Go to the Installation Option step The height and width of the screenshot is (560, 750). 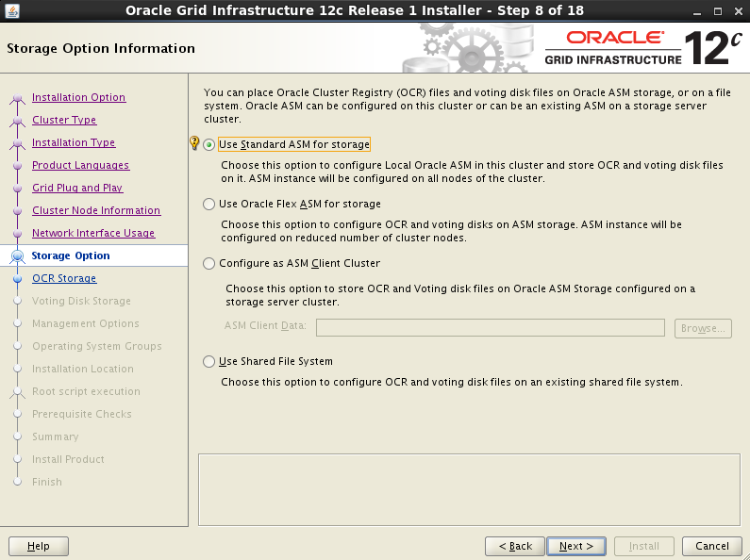(x=79, y=97)
